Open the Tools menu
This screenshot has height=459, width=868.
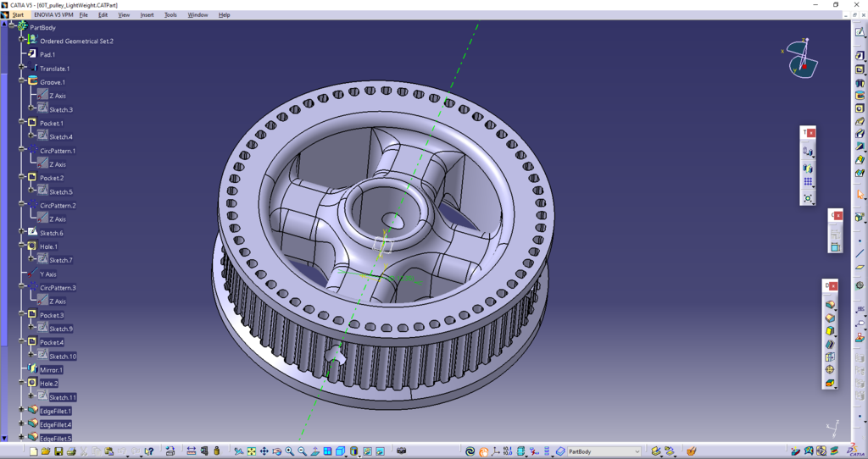170,15
